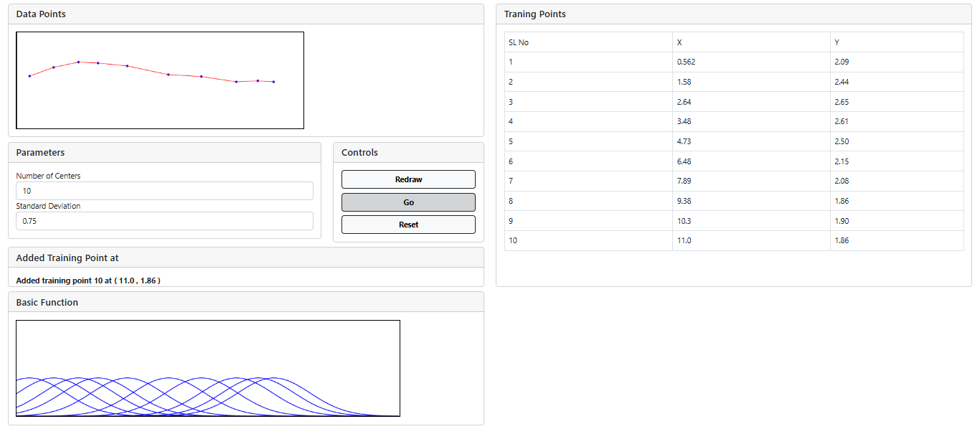Click the added training point 10 message

coord(88,280)
